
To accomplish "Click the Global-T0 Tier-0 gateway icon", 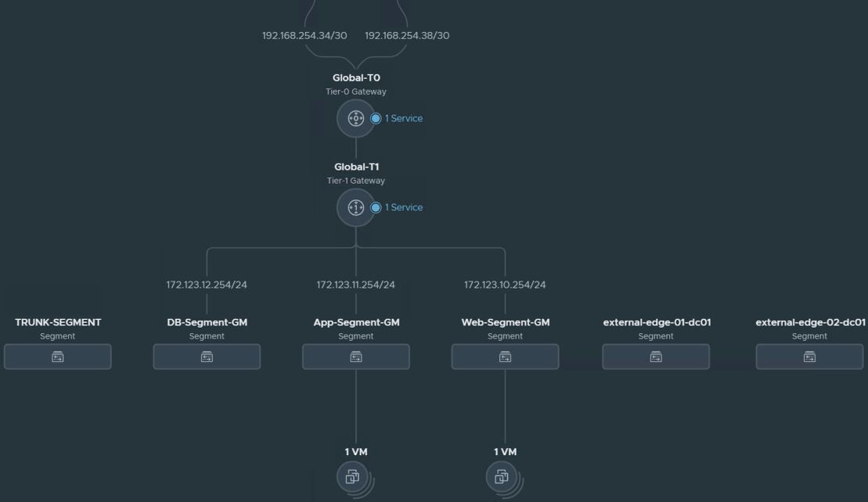I will (356, 119).
